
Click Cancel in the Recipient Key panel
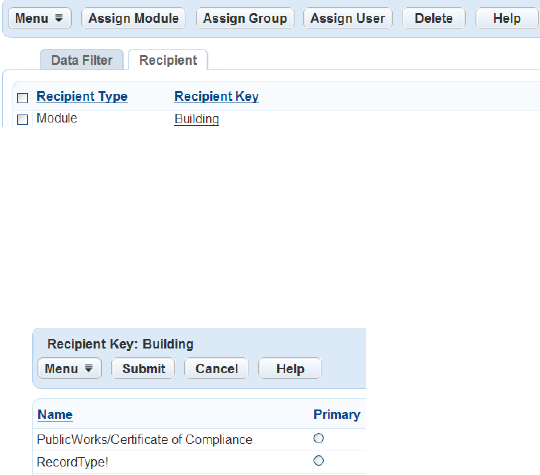[217, 368]
